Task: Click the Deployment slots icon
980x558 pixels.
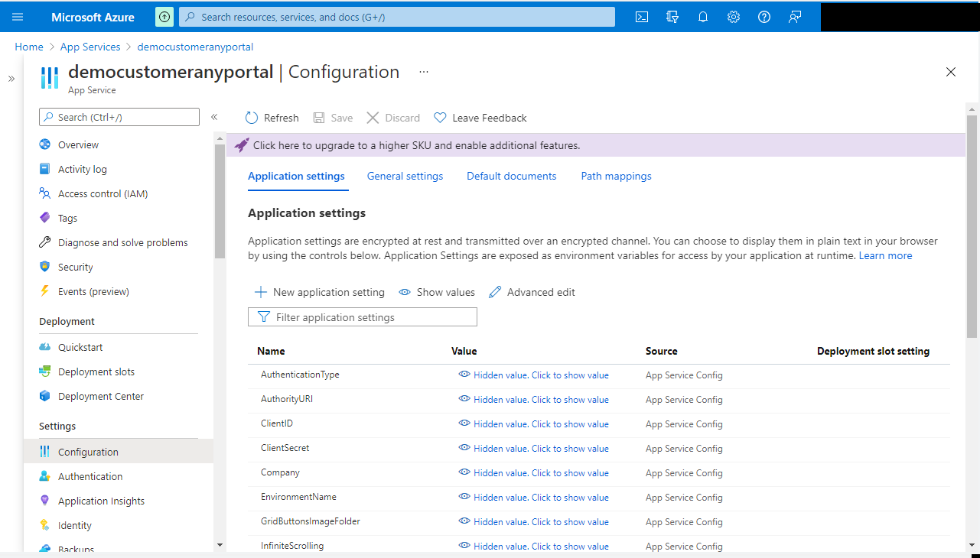Action: [x=45, y=371]
